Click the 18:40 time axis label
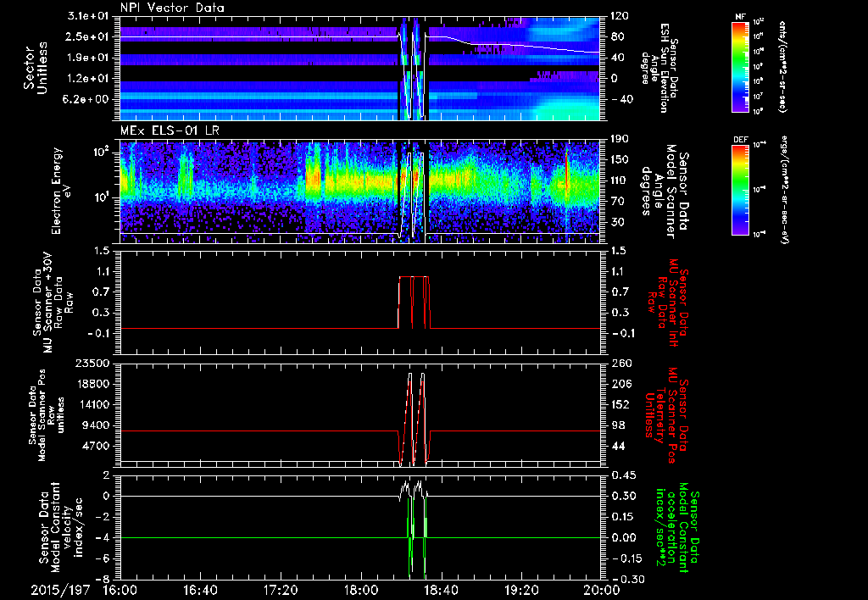 pos(441,590)
